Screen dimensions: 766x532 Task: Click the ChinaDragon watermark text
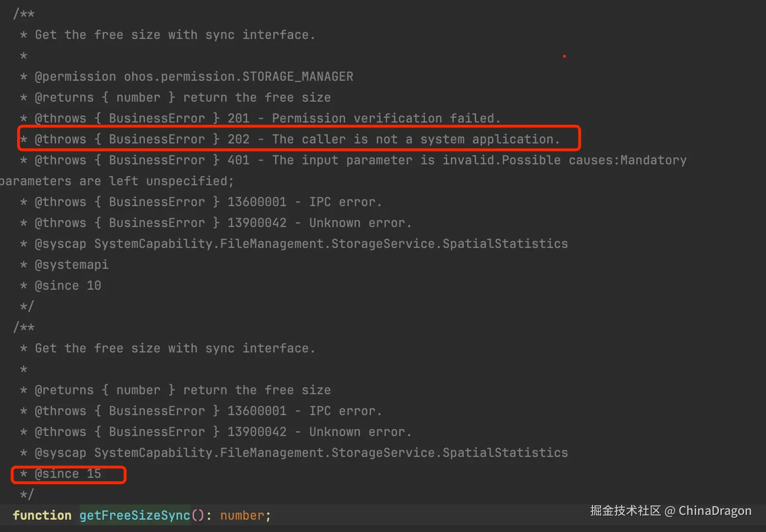(715, 511)
